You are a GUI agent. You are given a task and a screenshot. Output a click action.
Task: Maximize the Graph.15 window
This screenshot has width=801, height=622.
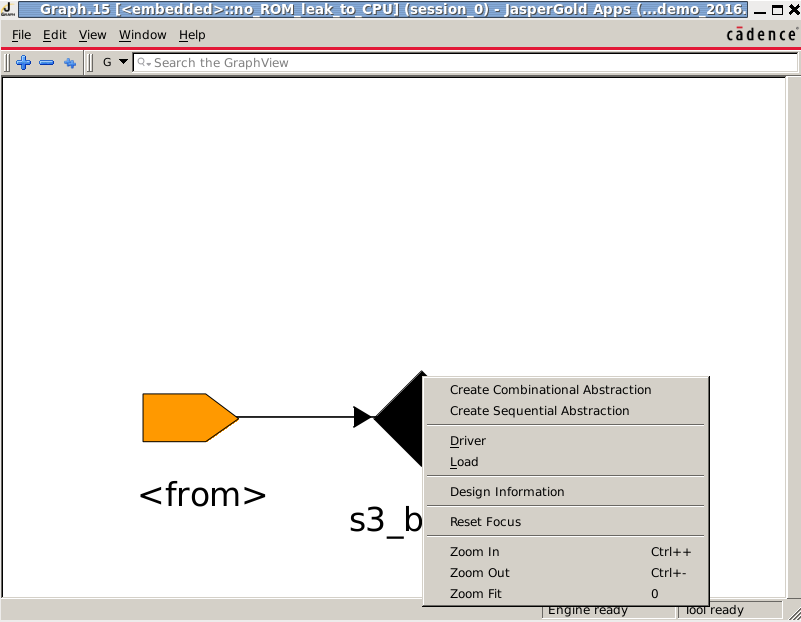click(778, 10)
